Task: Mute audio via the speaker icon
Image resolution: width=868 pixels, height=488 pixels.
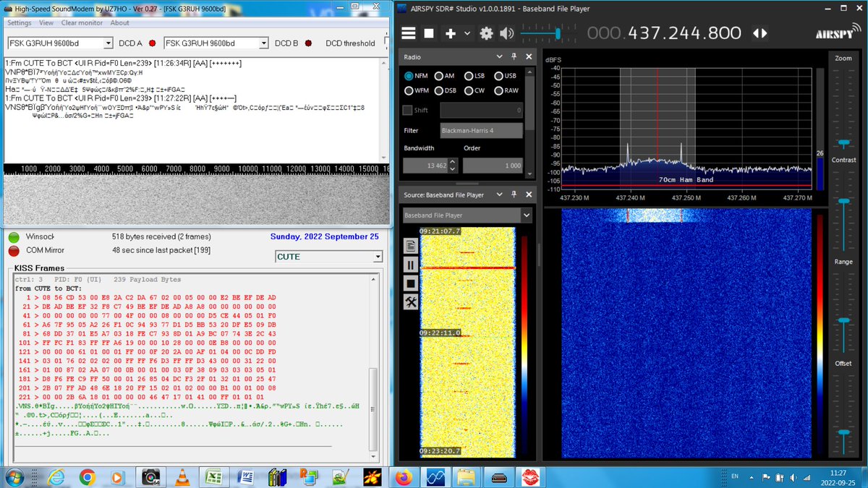Action: (x=506, y=33)
